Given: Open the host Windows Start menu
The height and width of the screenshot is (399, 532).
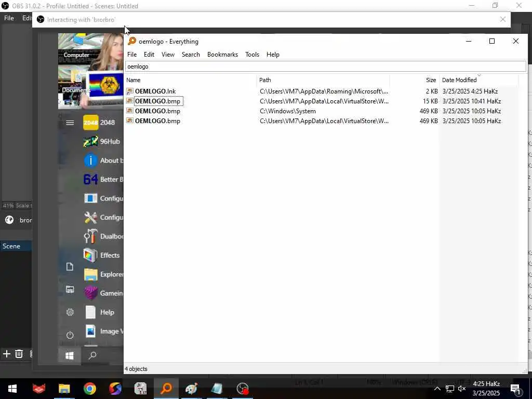Looking at the screenshot, I should 12,389.
